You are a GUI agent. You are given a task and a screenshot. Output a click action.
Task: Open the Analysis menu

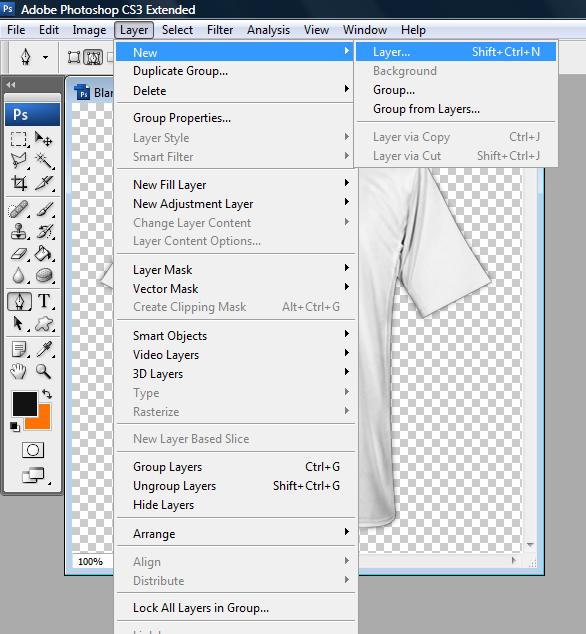[x=269, y=30]
